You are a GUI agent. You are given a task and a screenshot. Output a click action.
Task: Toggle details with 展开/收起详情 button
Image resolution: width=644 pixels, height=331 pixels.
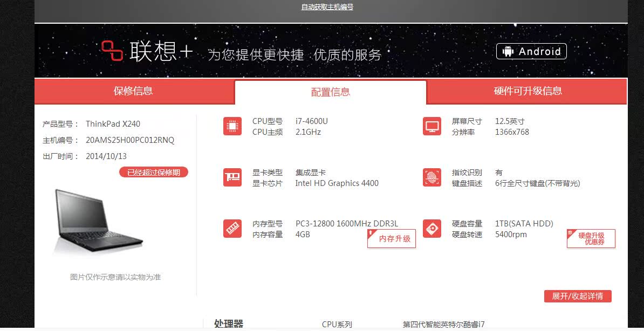pos(578,296)
